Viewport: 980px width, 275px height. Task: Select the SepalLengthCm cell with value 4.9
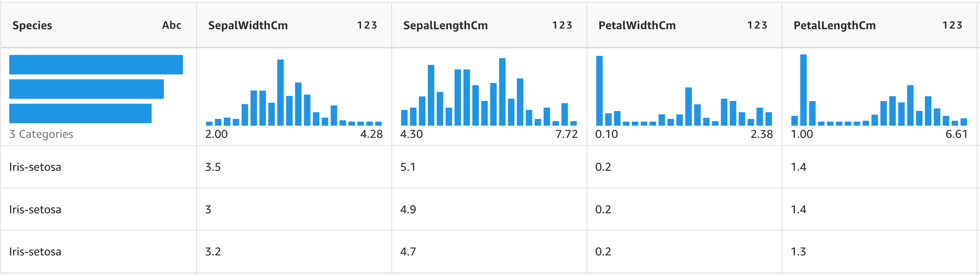point(408,209)
